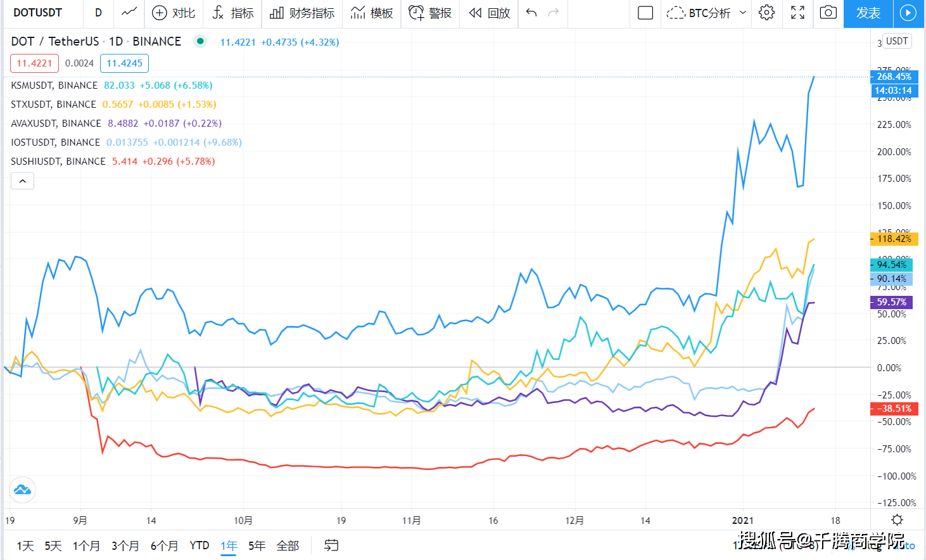Set range to 3个月

point(125,545)
